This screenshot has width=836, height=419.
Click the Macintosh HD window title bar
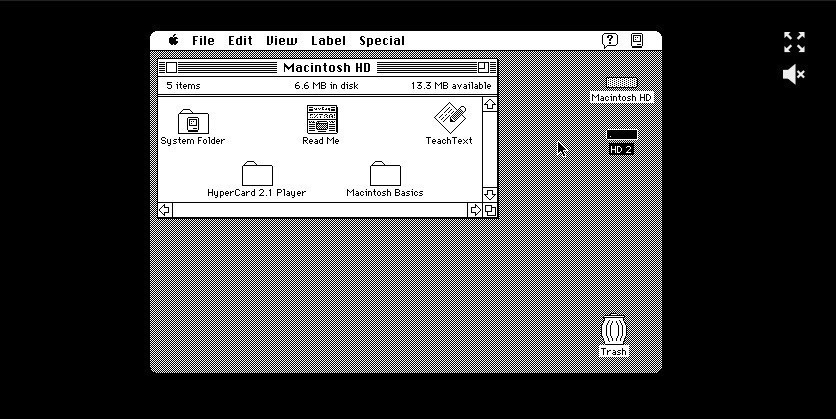click(327, 68)
